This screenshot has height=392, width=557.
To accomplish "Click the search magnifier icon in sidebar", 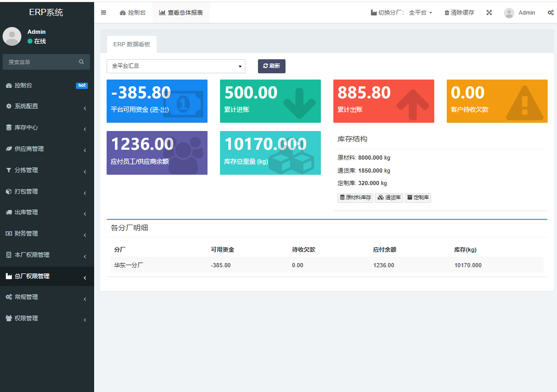I will [x=81, y=62].
